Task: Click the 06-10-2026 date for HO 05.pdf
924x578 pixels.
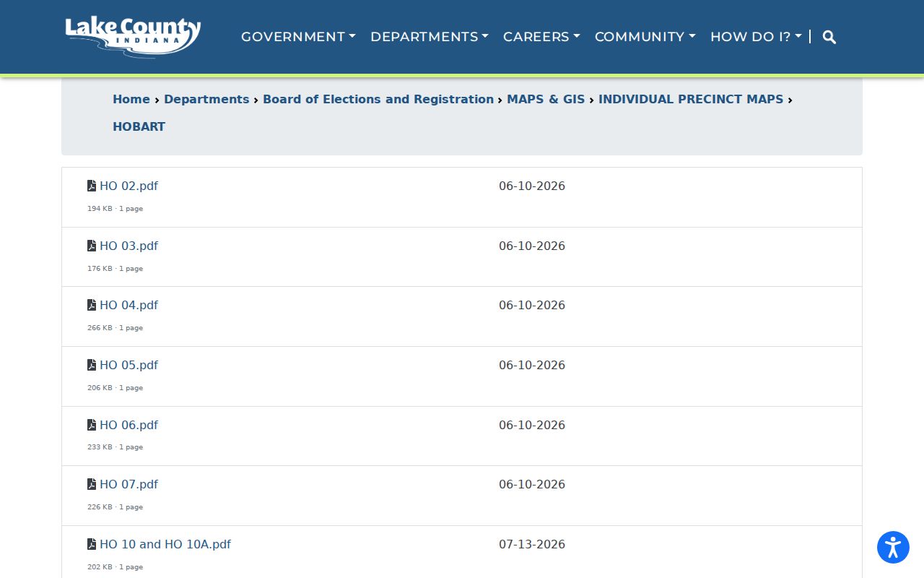Action: tap(532, 365)
